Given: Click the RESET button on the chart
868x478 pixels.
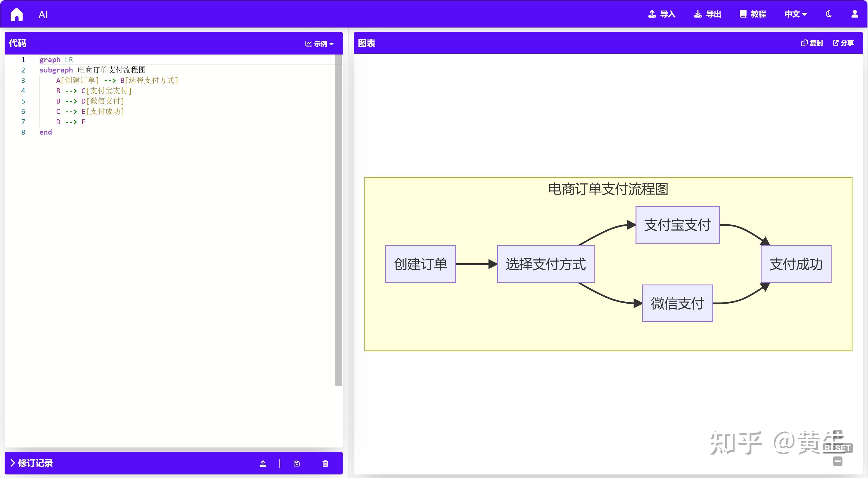Looking at the screenshot, I should click(x=838, y=448).
